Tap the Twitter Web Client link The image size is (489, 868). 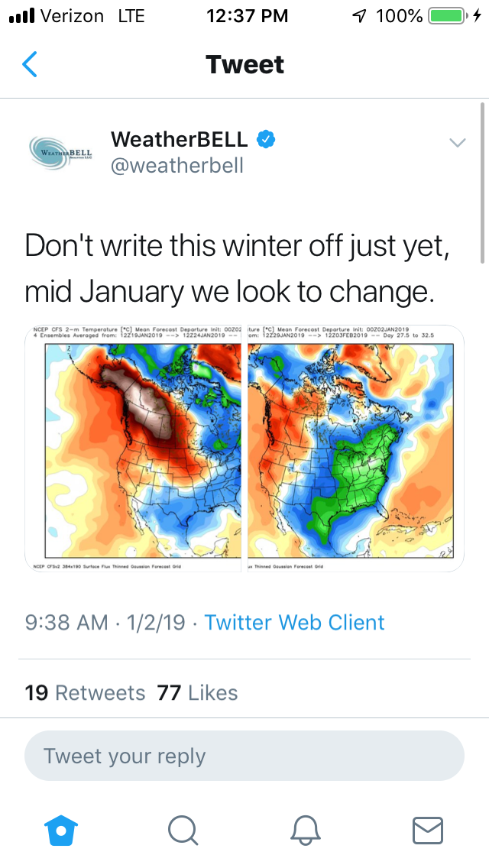tap(294, 622)
